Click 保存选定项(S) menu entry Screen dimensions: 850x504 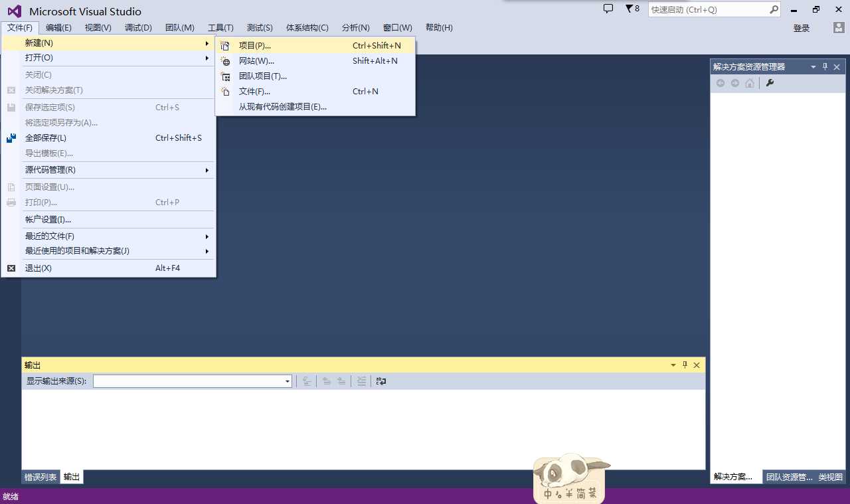click(109, 108)
